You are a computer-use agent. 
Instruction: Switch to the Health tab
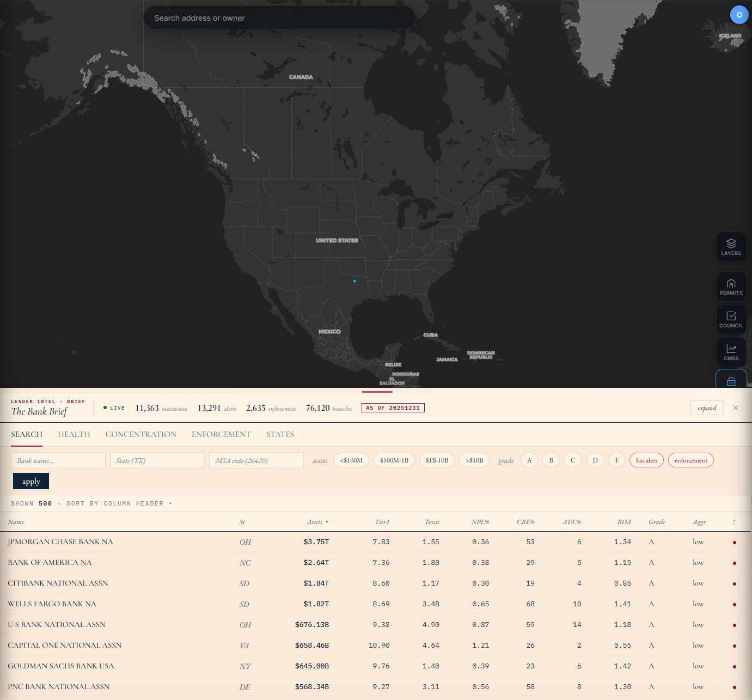coord(74,434)
